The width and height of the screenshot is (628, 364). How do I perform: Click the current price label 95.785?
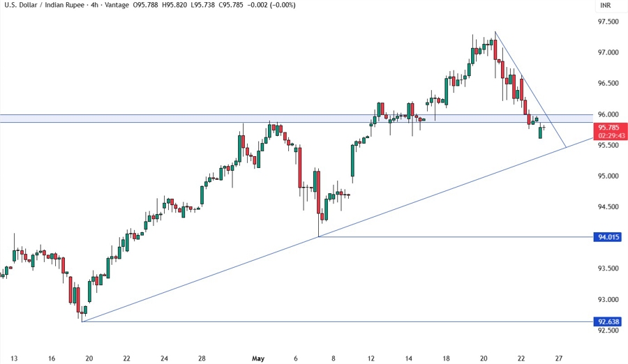point(608,128)
